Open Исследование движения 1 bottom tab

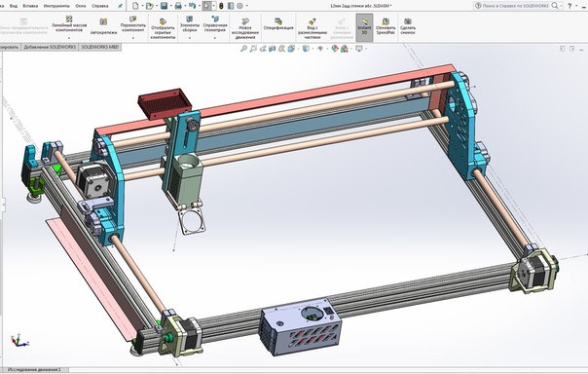(34, 369)
